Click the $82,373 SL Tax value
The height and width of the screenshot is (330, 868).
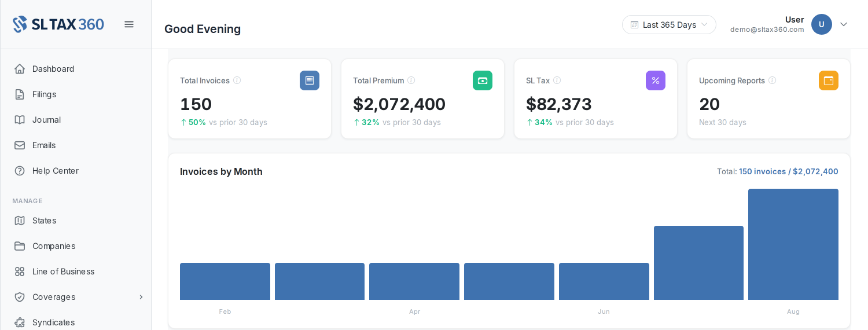(x=559, y=104)
